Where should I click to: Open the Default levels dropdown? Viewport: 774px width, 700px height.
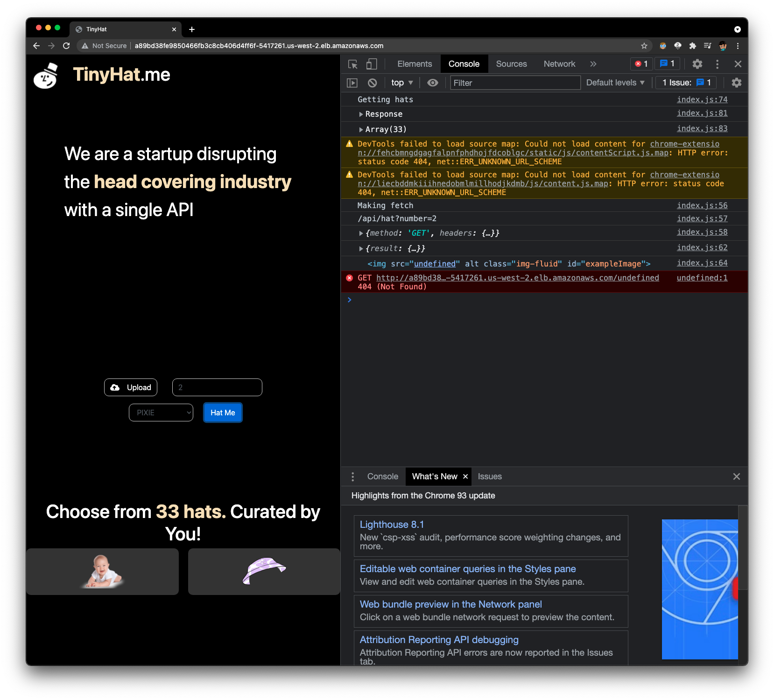[x=615, y=83]
